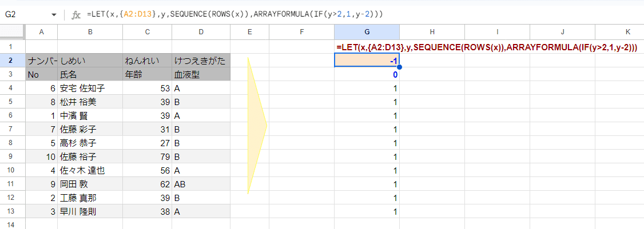Click age cell showing 79
Screen dimensions: 644x229
point(147,157)
